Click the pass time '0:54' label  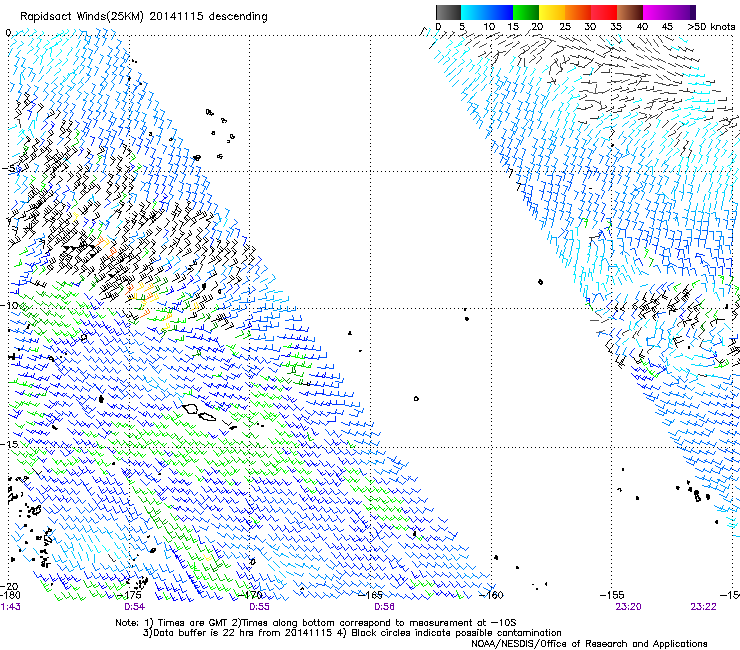[x=135, y=607]
